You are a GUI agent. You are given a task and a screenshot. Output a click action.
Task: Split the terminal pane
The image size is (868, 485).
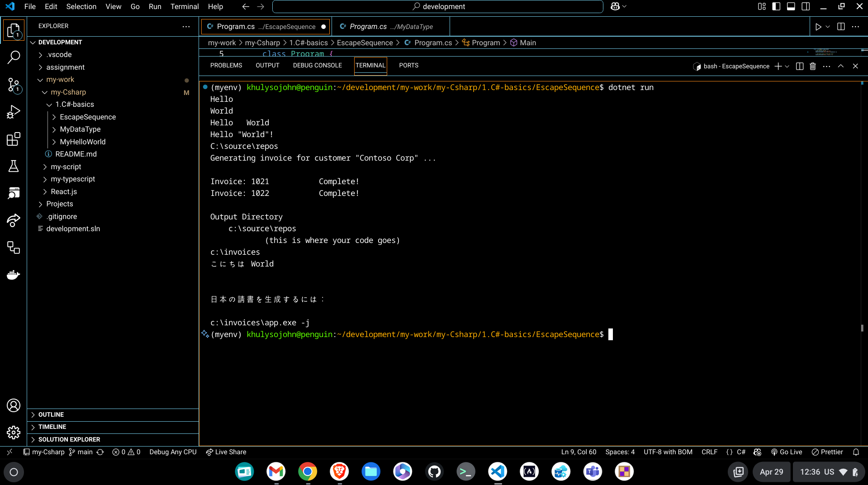coord(800,66)
